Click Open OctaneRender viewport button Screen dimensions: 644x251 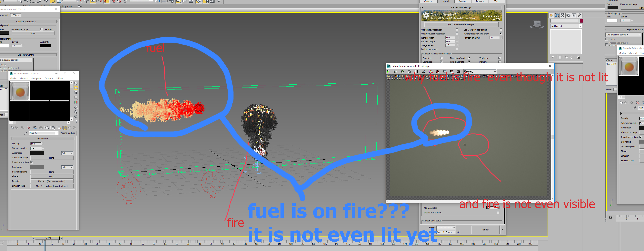click(461, 24)
